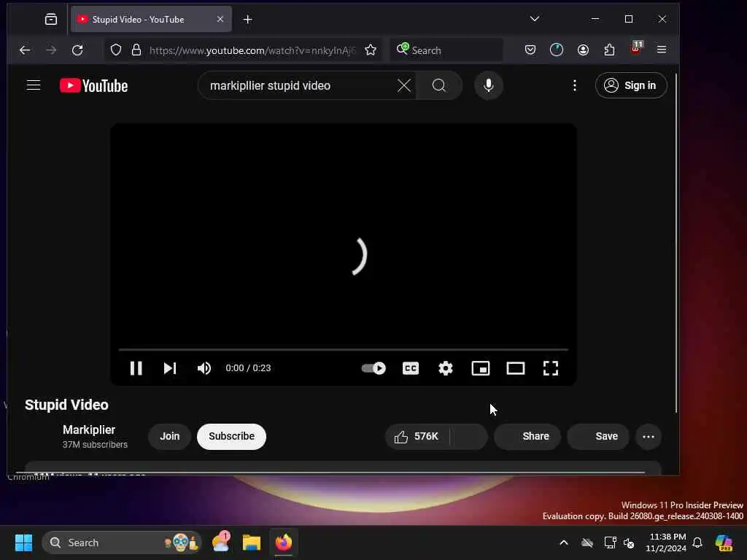Click the Join button

point(169,436)
